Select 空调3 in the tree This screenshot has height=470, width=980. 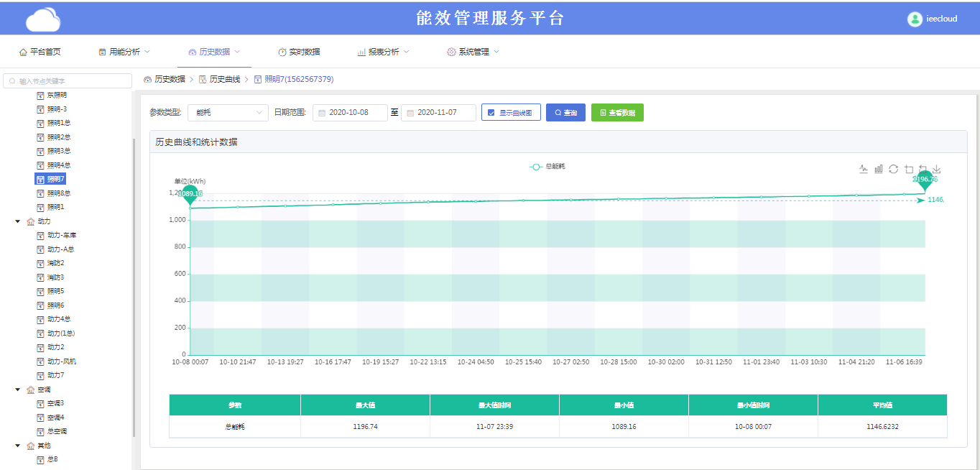(56, 403)
